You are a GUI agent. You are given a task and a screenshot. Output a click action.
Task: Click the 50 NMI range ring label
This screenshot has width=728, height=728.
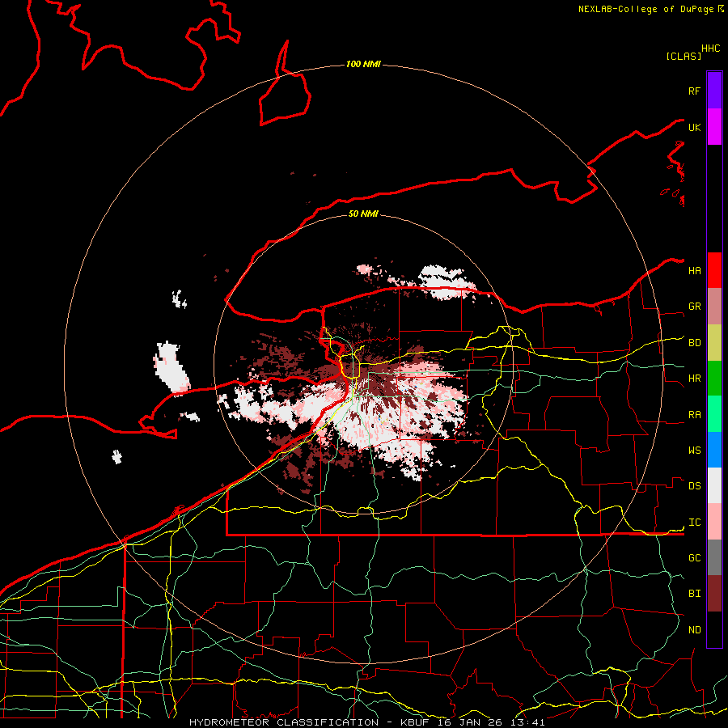[363, 214]
